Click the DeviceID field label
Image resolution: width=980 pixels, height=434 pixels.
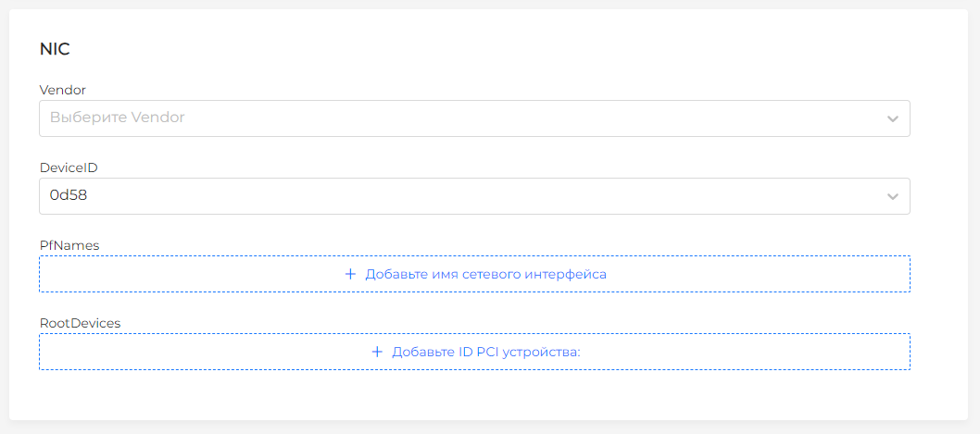[x=69, y=167]
